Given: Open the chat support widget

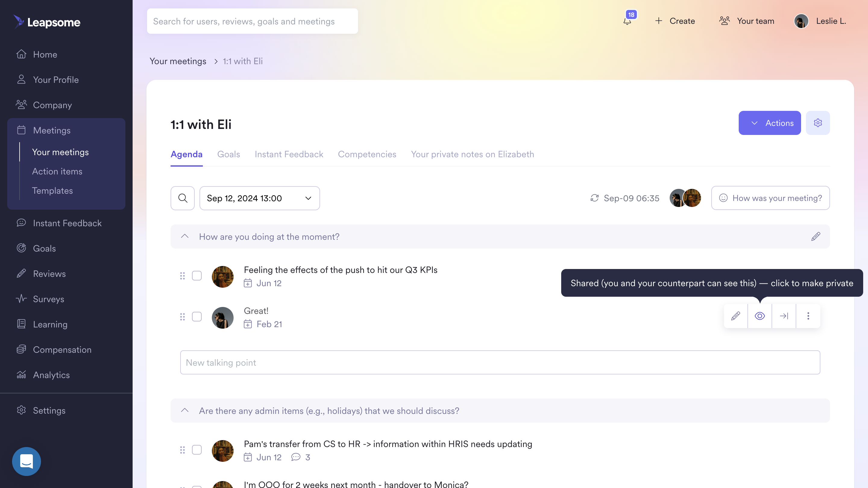Looking at the screenshot, I should pos(26,461).
